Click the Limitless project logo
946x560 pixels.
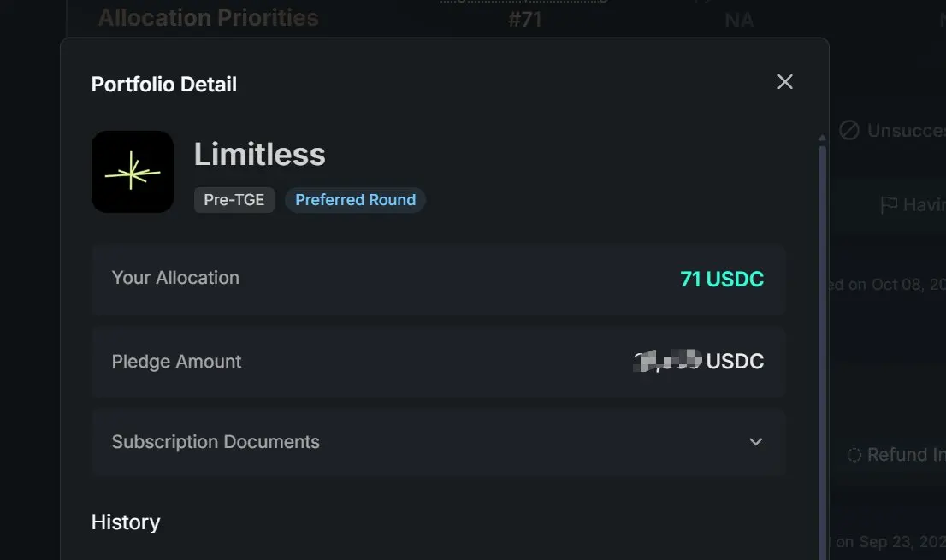[x=133, y=172]
